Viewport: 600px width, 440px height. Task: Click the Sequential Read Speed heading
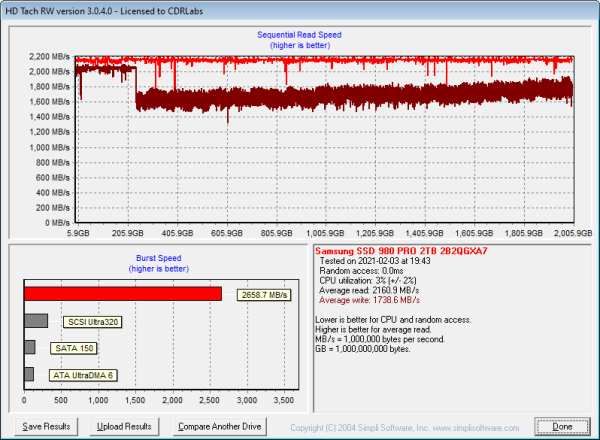(x=300, y=36)
